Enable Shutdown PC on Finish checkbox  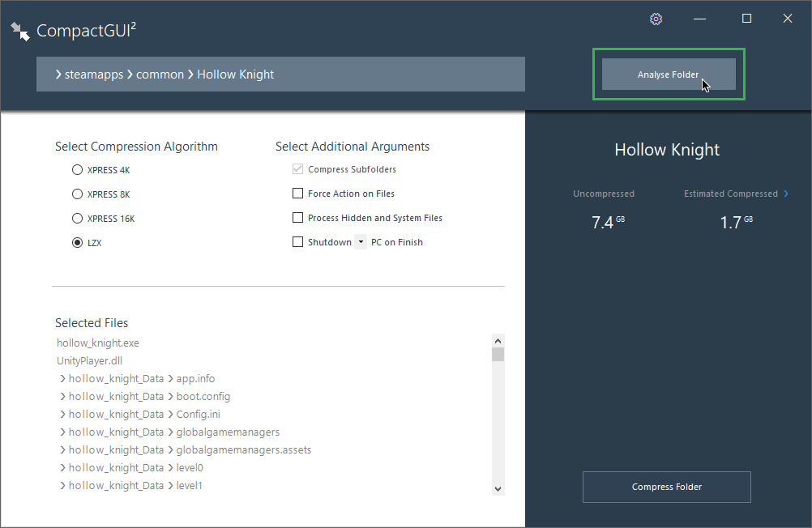[x=297, y=242]
